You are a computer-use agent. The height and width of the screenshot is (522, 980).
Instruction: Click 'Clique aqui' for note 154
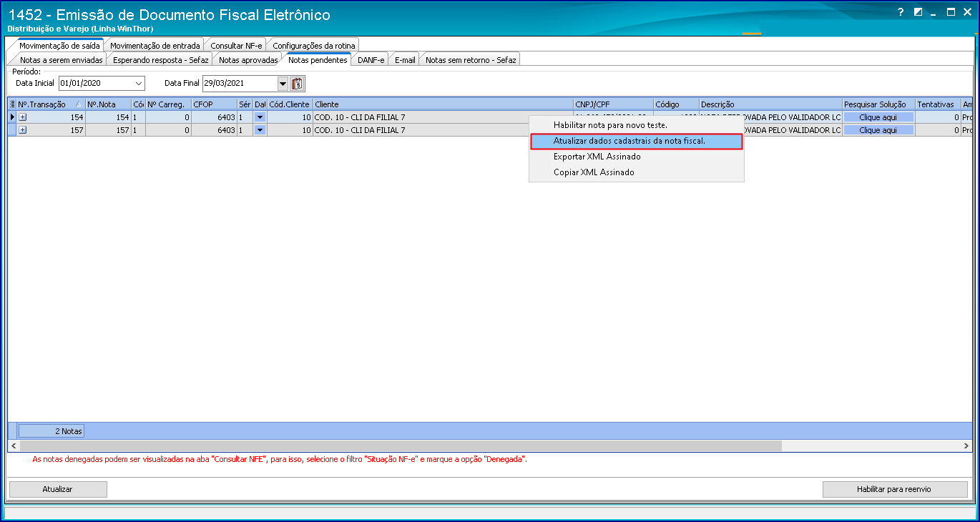(878, 117)
